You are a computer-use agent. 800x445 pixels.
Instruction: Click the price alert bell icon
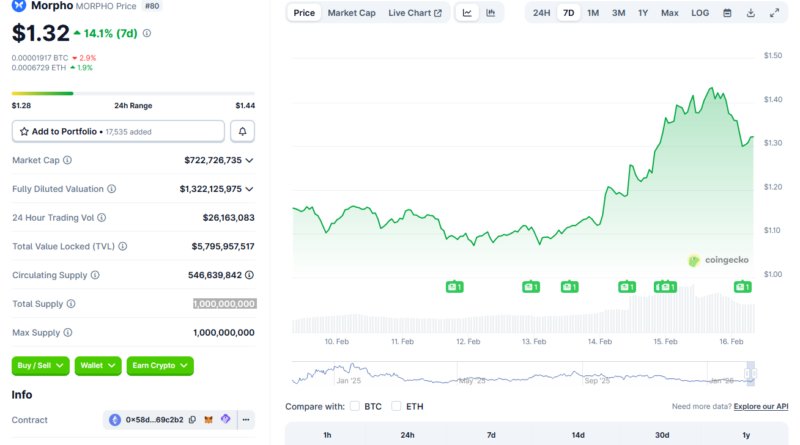(x=242, y=131)
